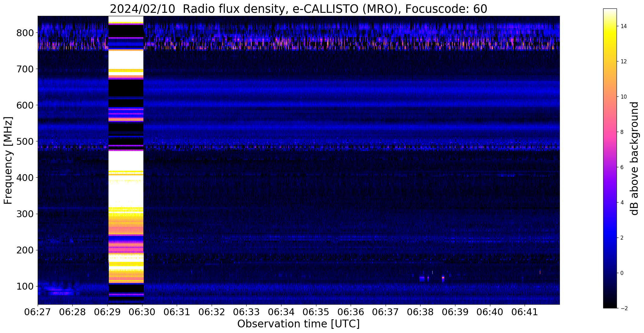
Task: Click the 'Observation time [UTC]' axis label
Action: (x=298, y=324)
